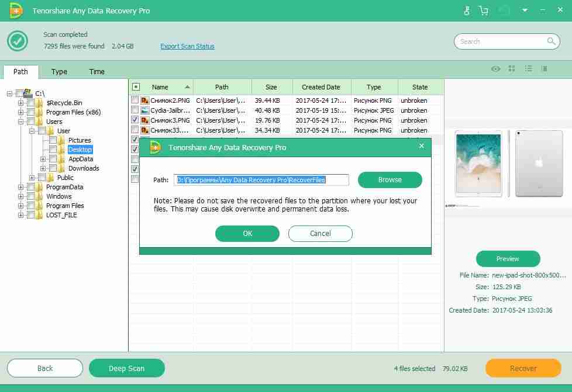Click the Pictures folder icon
The width and height of the screenshot is (572, 392).
(61, 140)
